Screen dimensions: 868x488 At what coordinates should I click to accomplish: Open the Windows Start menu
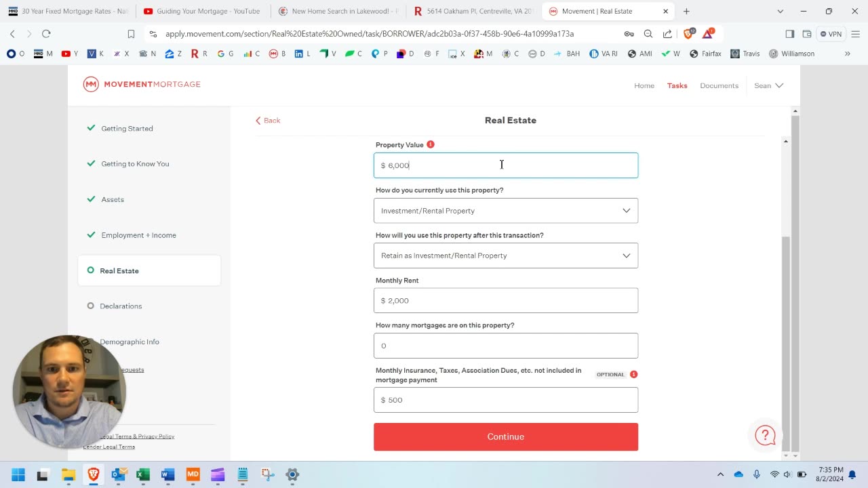18,474
